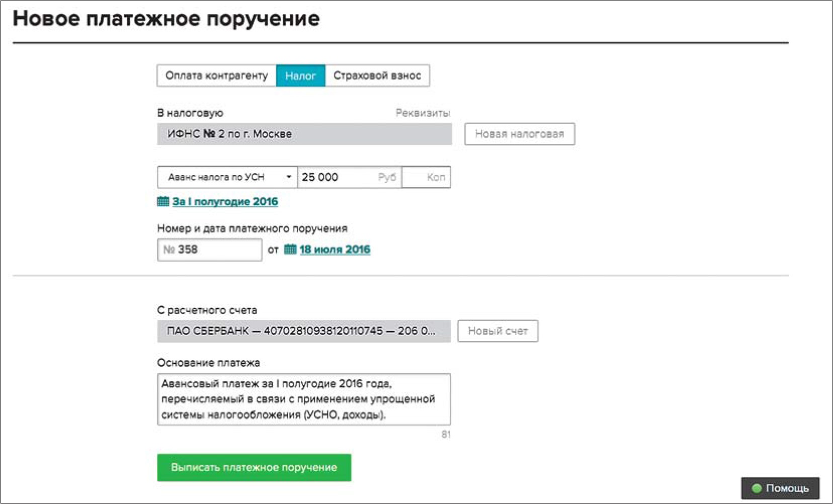Open the 'Реквизиты' link
The height and width of the screenshot is (504, 833).
pos(423,113)
